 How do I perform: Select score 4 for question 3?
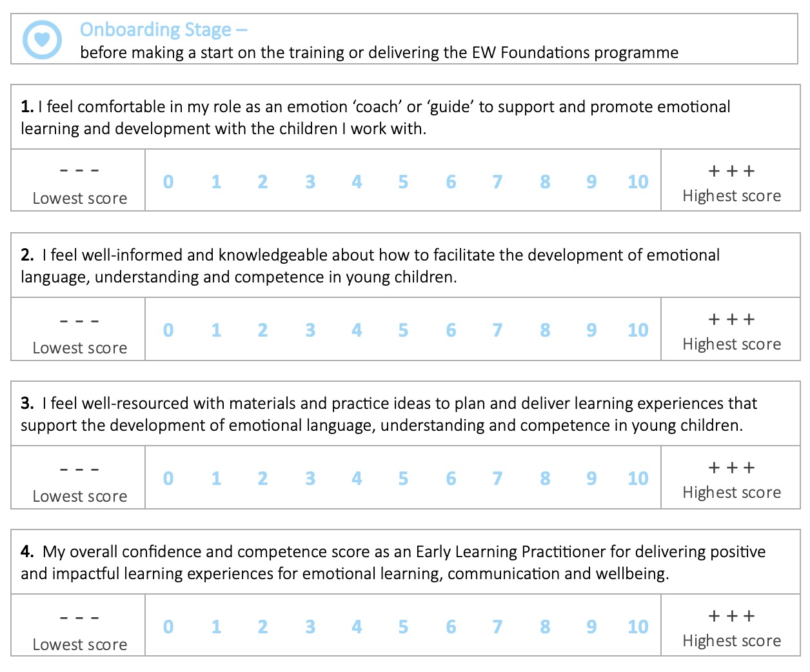click(357, 479)
